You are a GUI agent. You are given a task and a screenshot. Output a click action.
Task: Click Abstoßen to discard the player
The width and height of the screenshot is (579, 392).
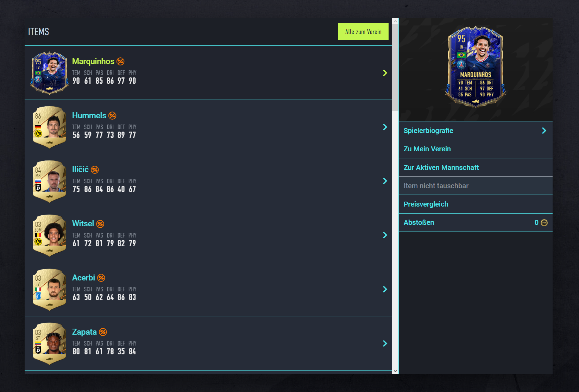click(x=419, y=222)
